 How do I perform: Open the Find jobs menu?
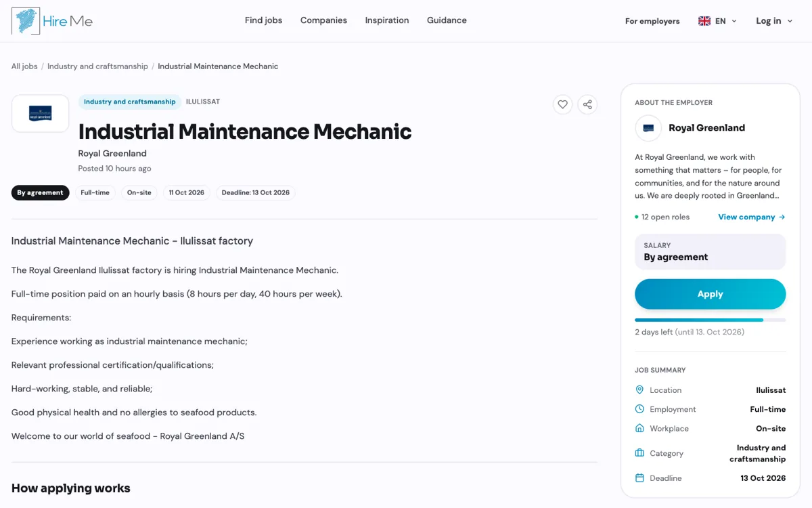point(263,20)
